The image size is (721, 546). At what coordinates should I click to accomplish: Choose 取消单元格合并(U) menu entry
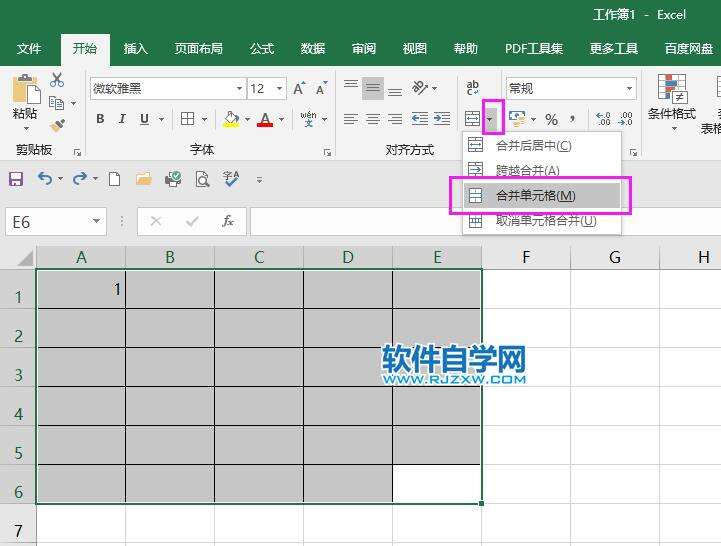[545, 221]
